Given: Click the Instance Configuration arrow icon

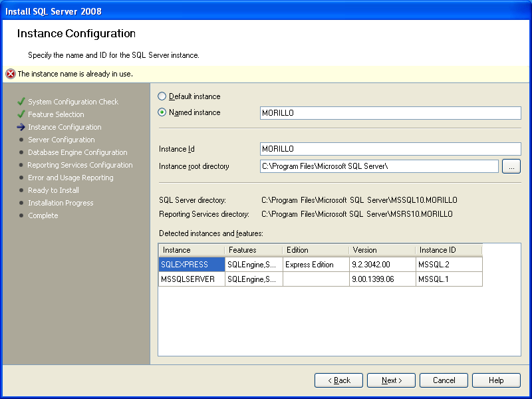Looking at the screenshot, I should 21,127.
